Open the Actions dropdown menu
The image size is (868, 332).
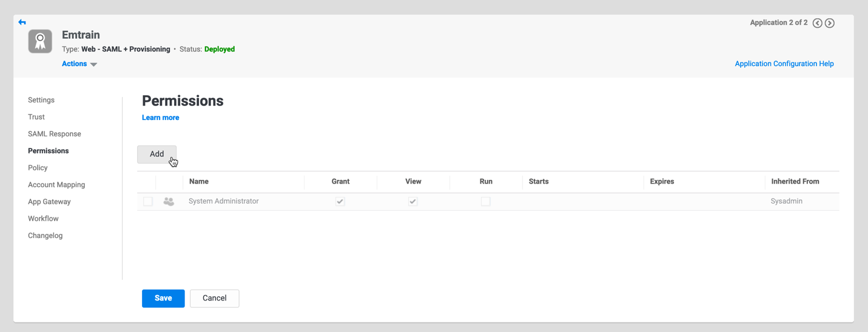(x=79, y=64)
